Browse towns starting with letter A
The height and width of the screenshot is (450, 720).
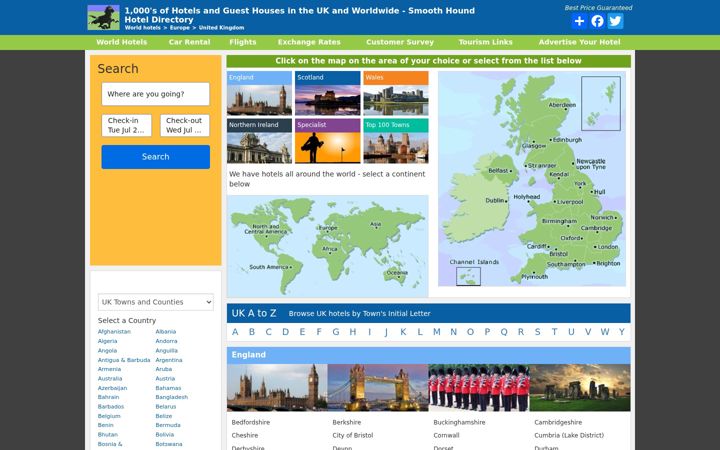[235, 332]
